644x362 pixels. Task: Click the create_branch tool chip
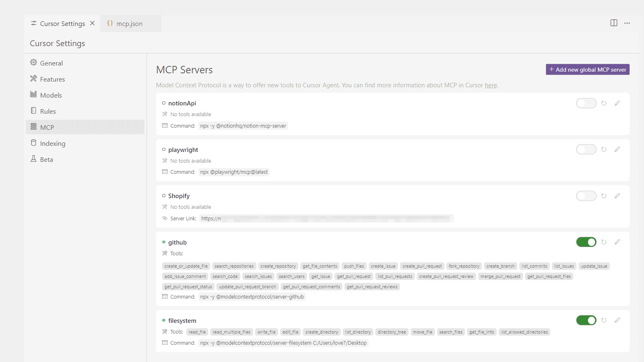[x=500, y=266]
